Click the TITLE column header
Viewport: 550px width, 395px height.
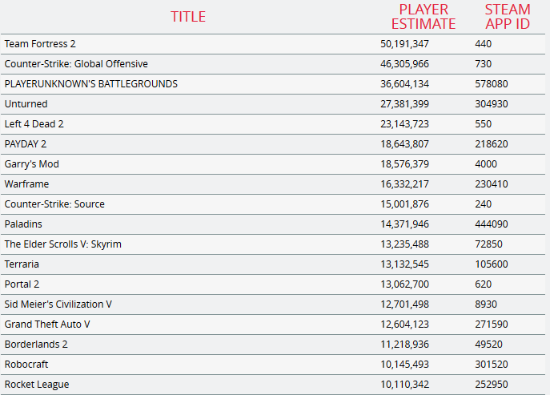tap(188, 16)
